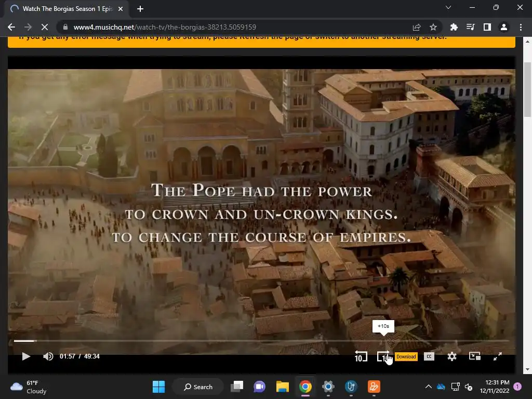Open media controls in Chrome toolbar
Screen dimensions: 532x399
click(x=471, y=27)
